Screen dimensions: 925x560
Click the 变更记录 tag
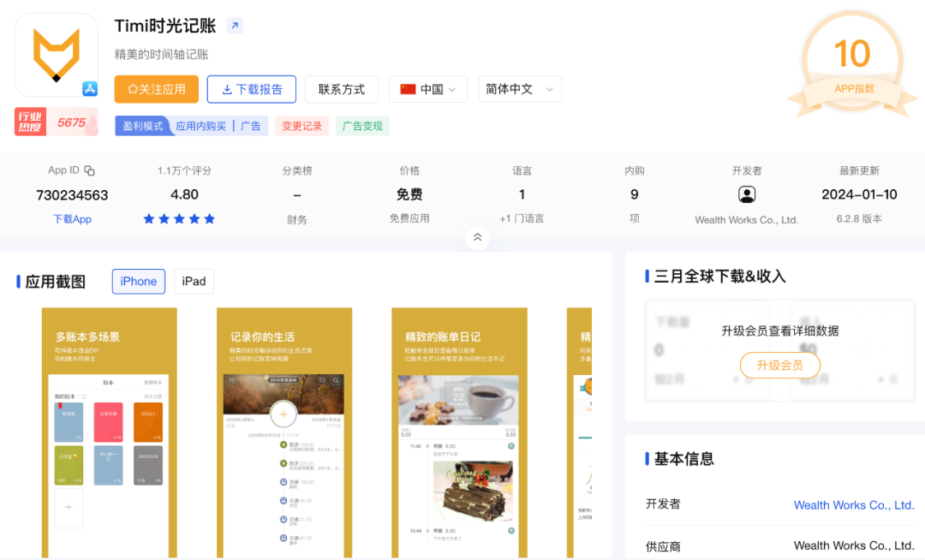(302, 126)
